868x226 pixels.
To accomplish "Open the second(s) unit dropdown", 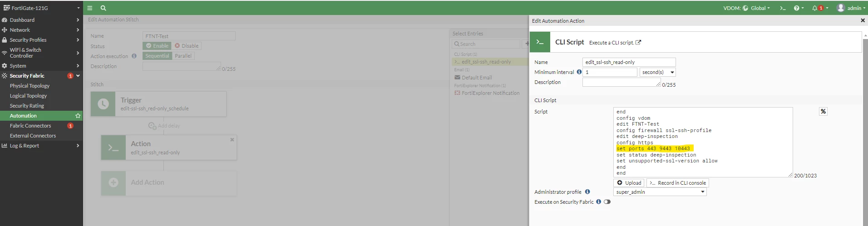I will coord(658,72).
